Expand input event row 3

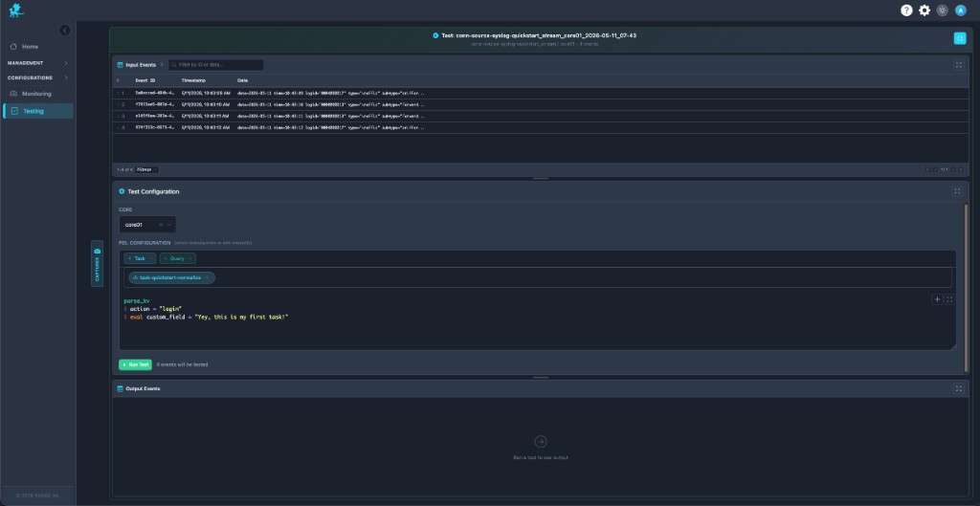point(118,116)
